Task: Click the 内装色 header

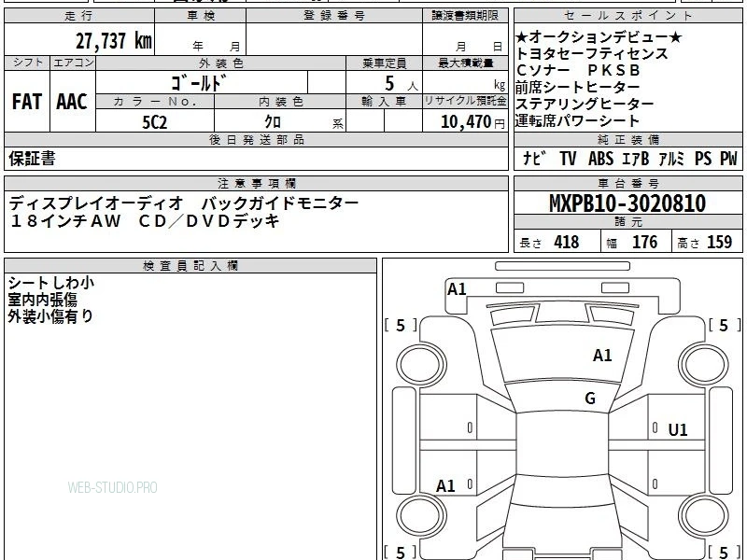Action: pos(280,102)
